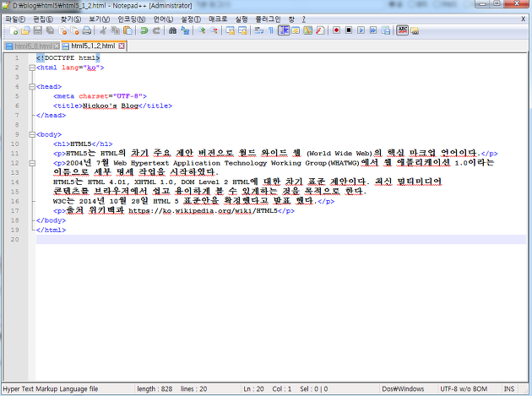
Task: Toggle synchronized horizontal scrolling icon
Action: tap(242, 30)
